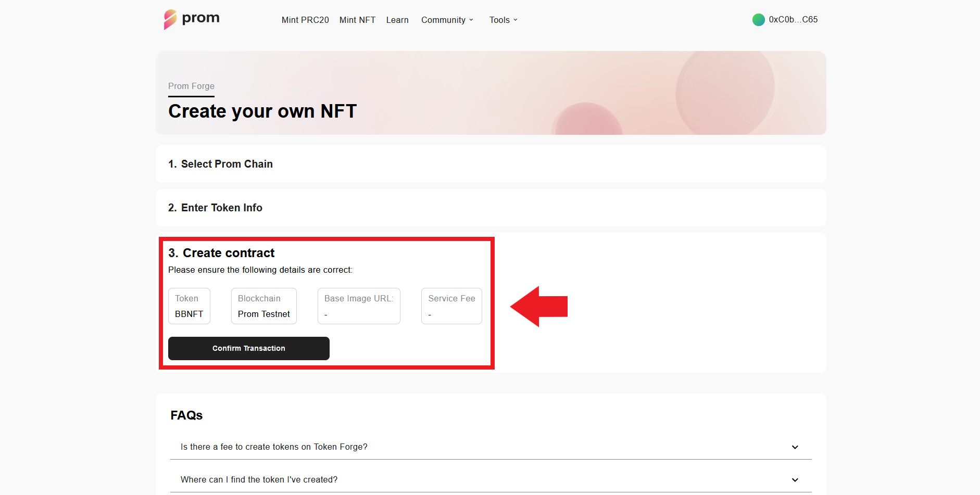The width and height of the screenshot is (980, 495).
Task: Click the Blockchain Prom Testnet box
Action: pyautogui.click(x=263, y=306)
